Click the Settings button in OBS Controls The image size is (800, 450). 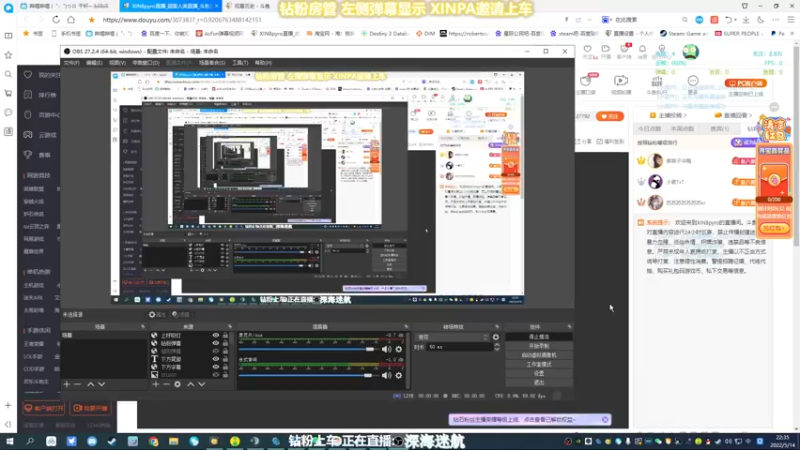pos(539,373)
